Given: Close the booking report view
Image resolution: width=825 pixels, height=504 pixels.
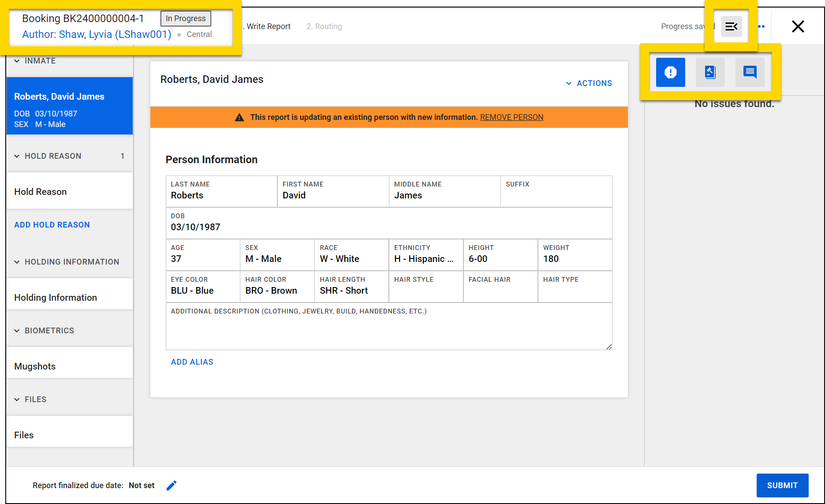Looking at the screenshot, I should point(798,26).
